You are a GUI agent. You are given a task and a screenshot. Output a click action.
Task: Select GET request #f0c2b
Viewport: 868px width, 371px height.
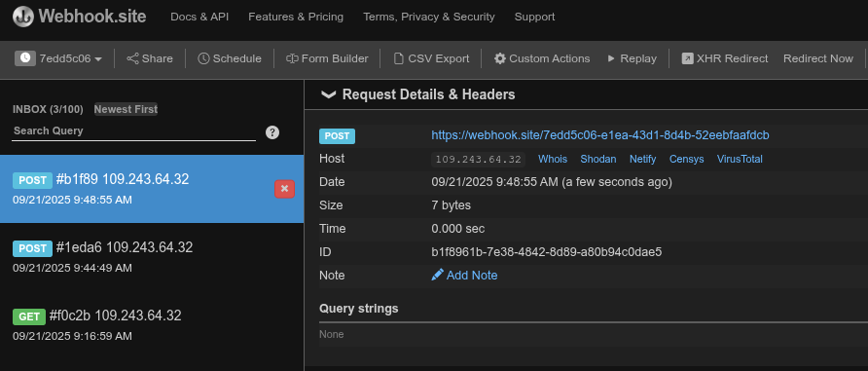152,325
